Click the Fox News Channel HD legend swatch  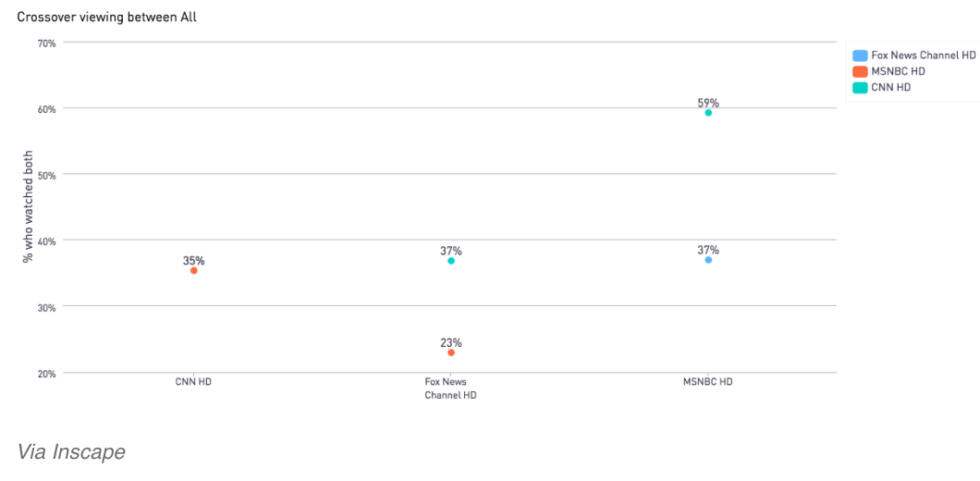(x=860, y=55)
